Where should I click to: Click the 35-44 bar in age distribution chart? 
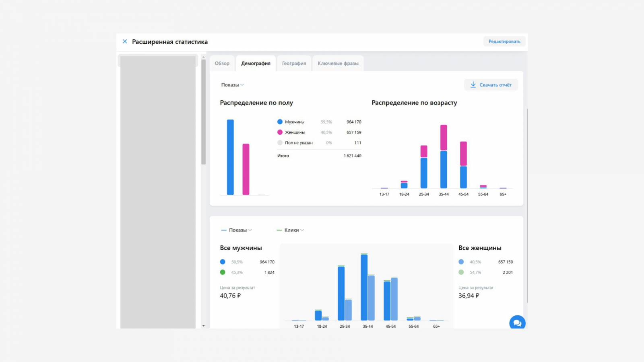coord(444,157)
